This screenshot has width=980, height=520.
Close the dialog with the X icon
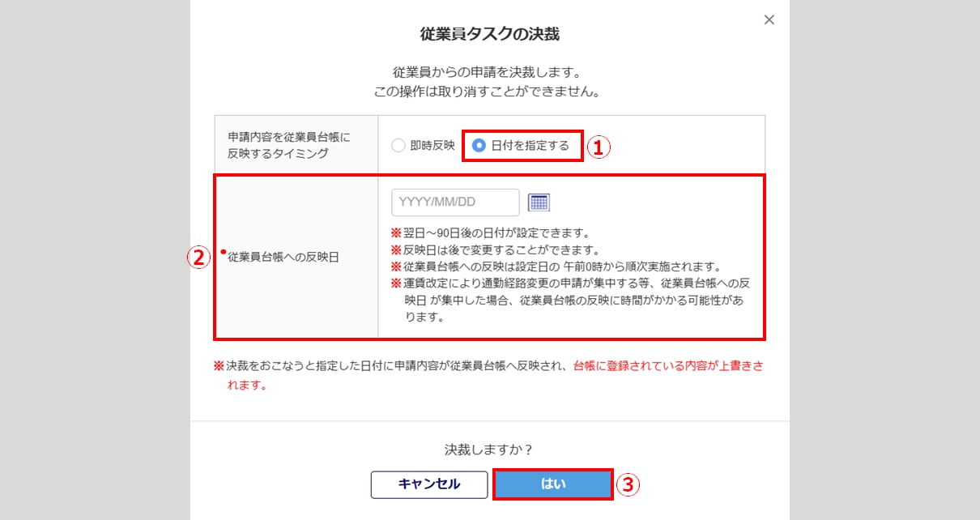769,20
